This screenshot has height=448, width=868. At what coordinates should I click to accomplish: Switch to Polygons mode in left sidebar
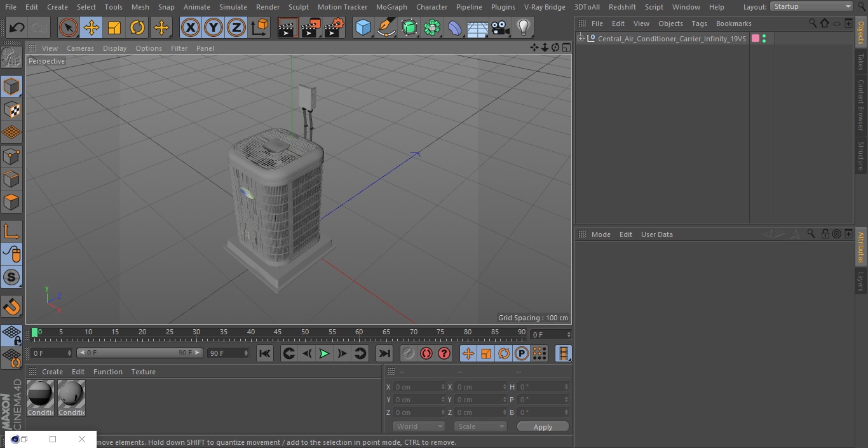click(11, 202)
